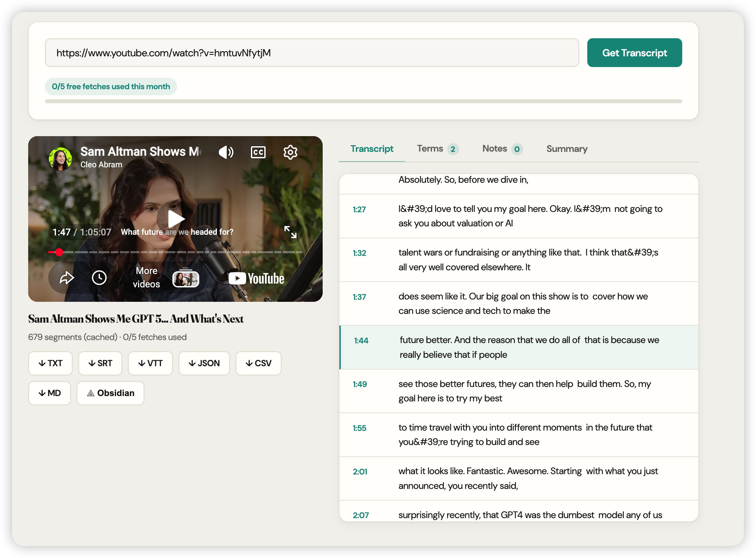This screenshot has height=558, width=756.
Task: Open video on YouTube via logo
Action: 256,279
